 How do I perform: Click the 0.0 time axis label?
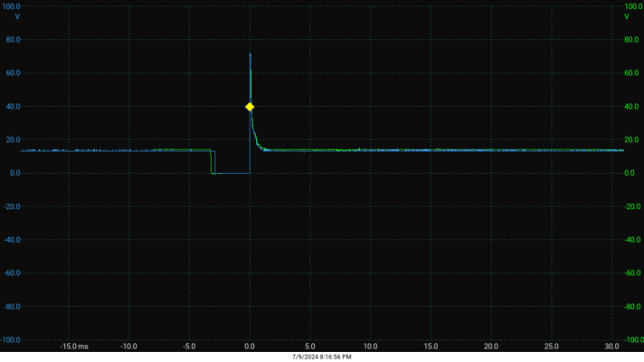point(250,347)
